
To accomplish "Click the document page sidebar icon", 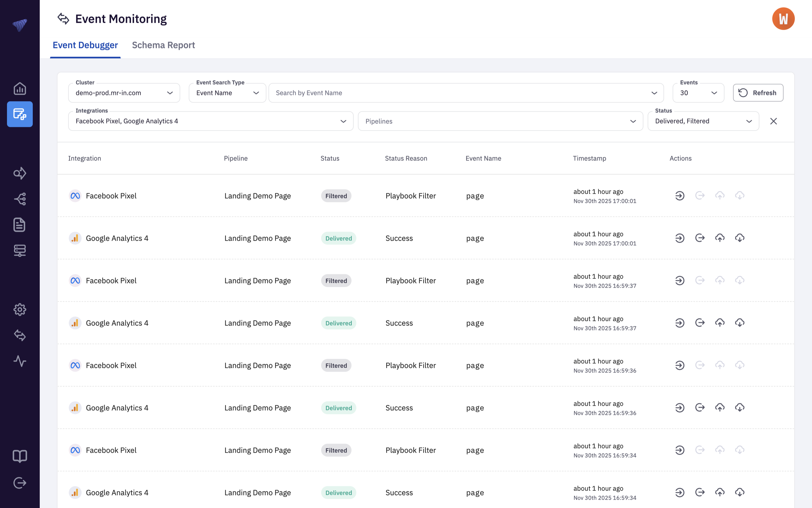I will [20, 225].
